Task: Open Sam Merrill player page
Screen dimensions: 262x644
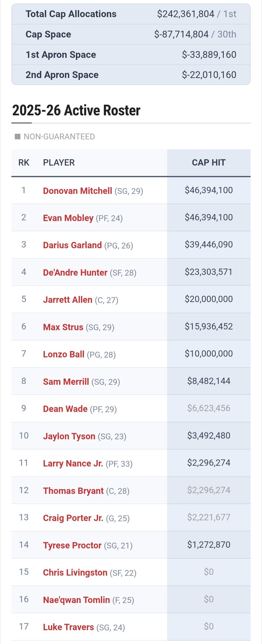Action: [66, 381]
